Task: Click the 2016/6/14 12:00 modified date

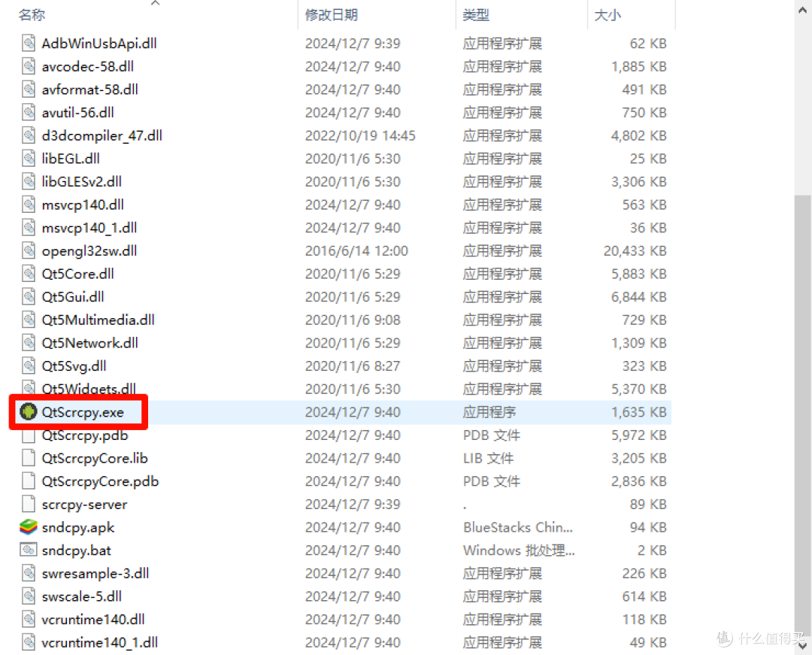Action: tap(357, 250)
